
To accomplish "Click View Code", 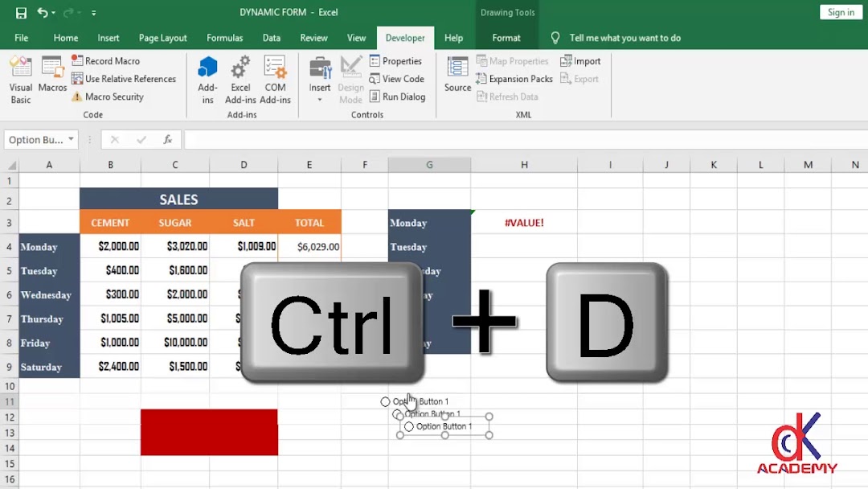I will click(396, 79).
